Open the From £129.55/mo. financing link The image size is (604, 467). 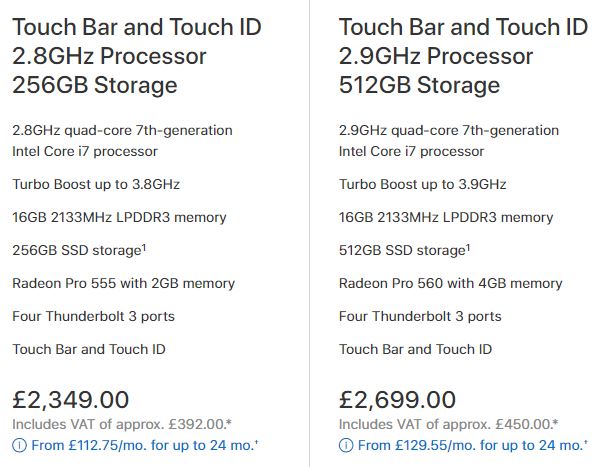pyautogui.click(x=473, y=445)
